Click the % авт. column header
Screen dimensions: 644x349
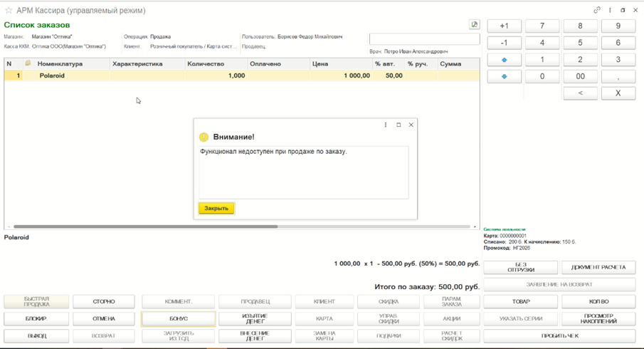pyautogui.click(x=389, y=63)
